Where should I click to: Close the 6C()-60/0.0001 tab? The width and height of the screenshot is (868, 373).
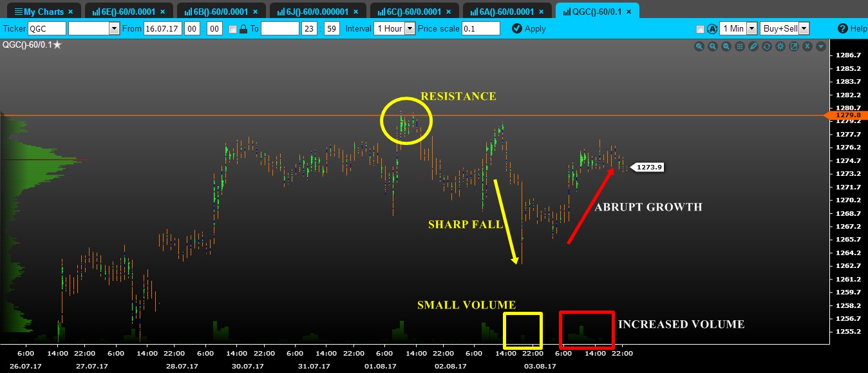[x=448, y=12]
